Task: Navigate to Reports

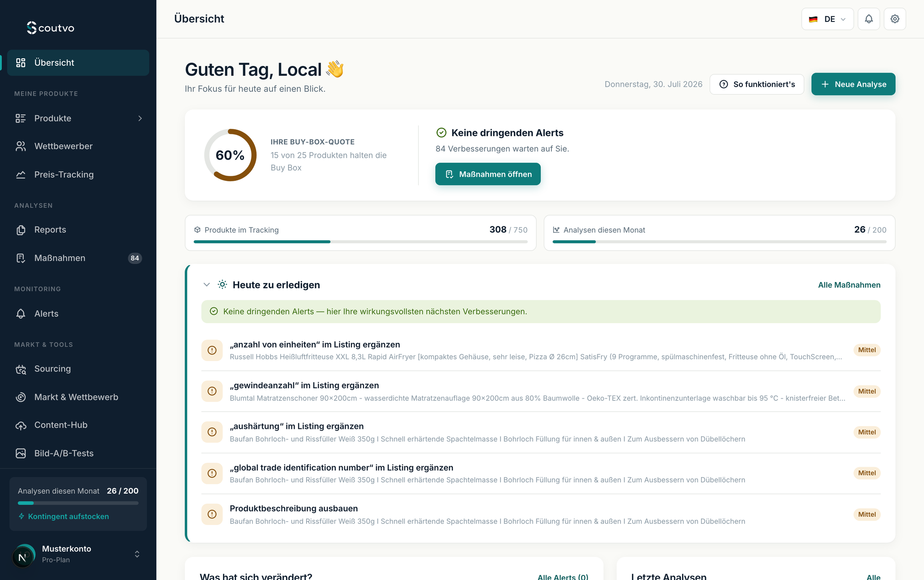Action: 78,230
